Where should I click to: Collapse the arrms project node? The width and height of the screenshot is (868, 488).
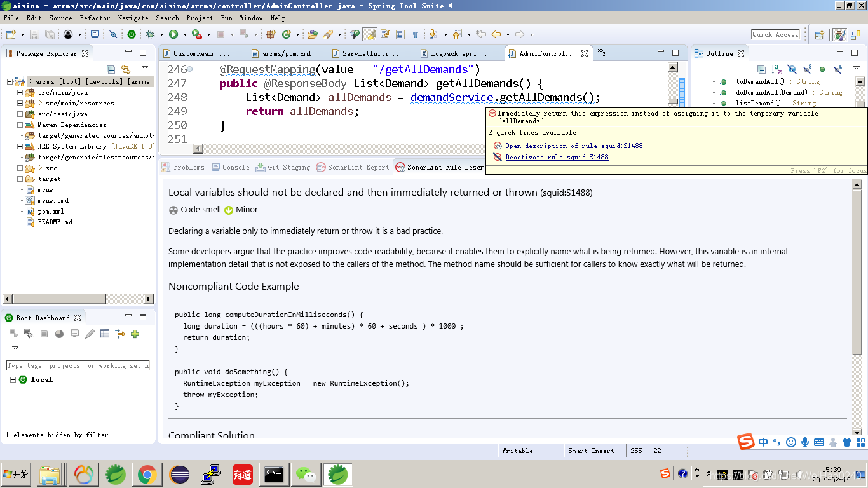point(10,81)
